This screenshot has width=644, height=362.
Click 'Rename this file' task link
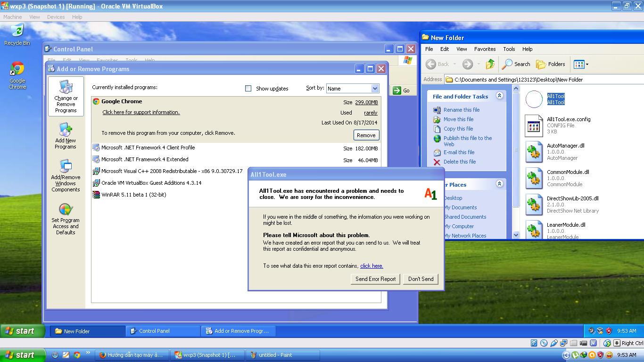tap(462, 110)
